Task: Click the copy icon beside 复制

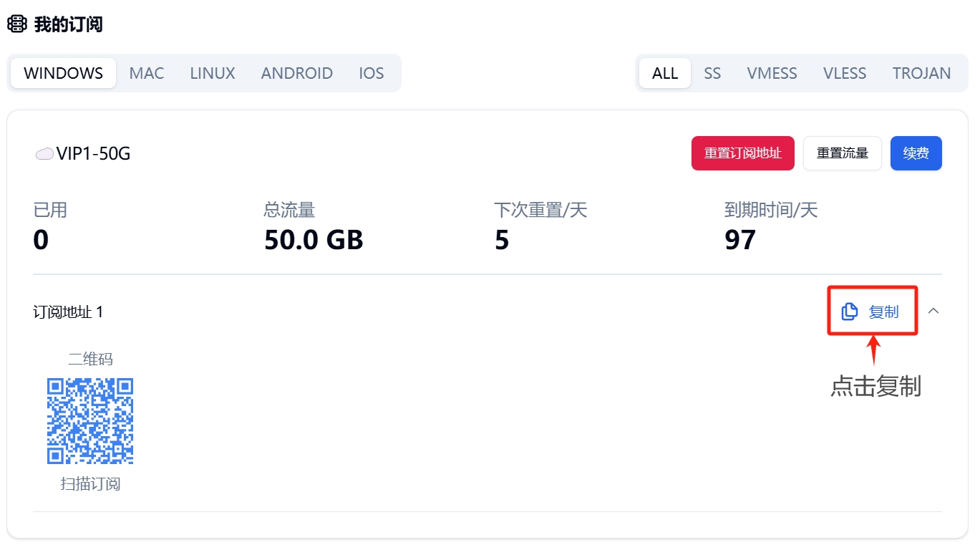Action: [x=849, y=311]
